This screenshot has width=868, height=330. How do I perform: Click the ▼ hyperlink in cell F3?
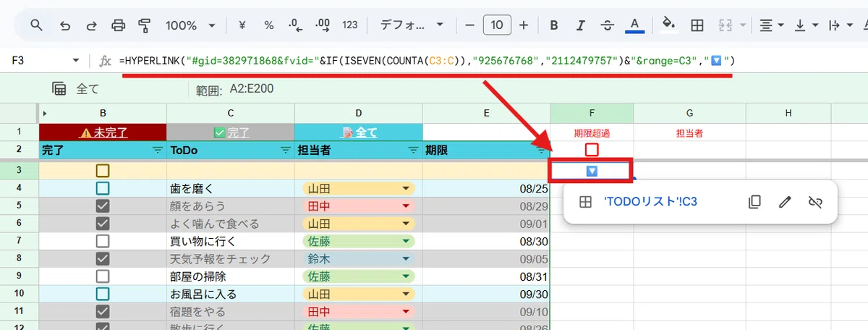[592, 171]
